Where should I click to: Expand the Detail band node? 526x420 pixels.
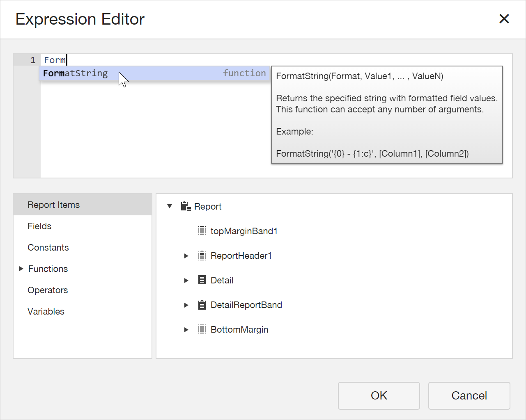click(186, 281)
